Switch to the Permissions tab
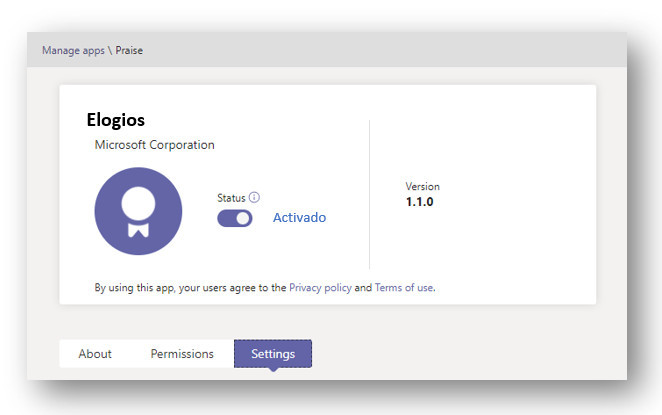 182,354
